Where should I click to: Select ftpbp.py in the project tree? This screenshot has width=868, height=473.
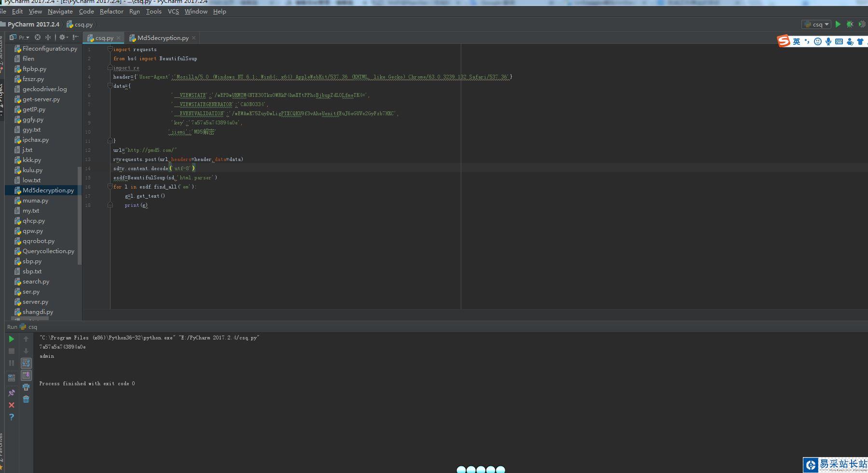click(x=30, y=68)
